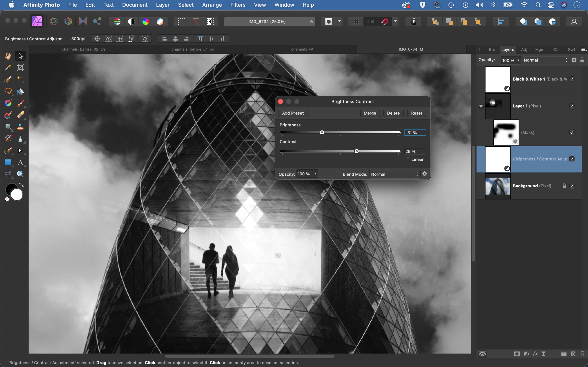Switch to channels_wt document tab
This screenshot has width=588, height=367.
point(302,49)
